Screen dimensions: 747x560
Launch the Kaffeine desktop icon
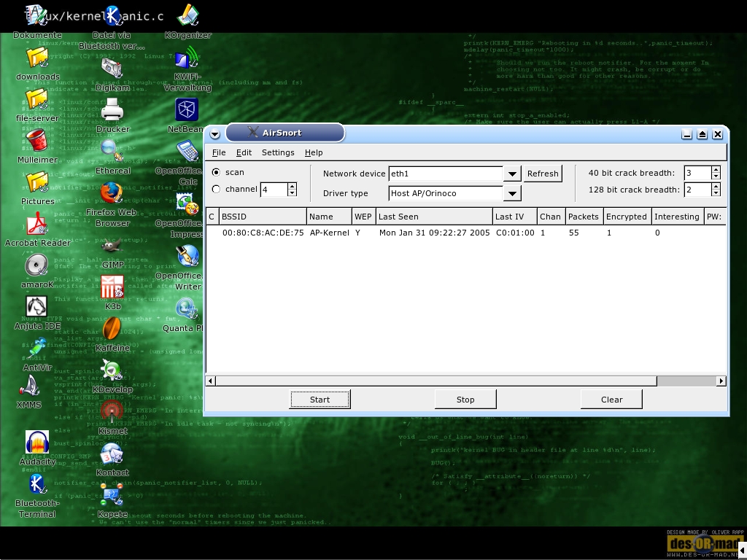pos(112,328)
